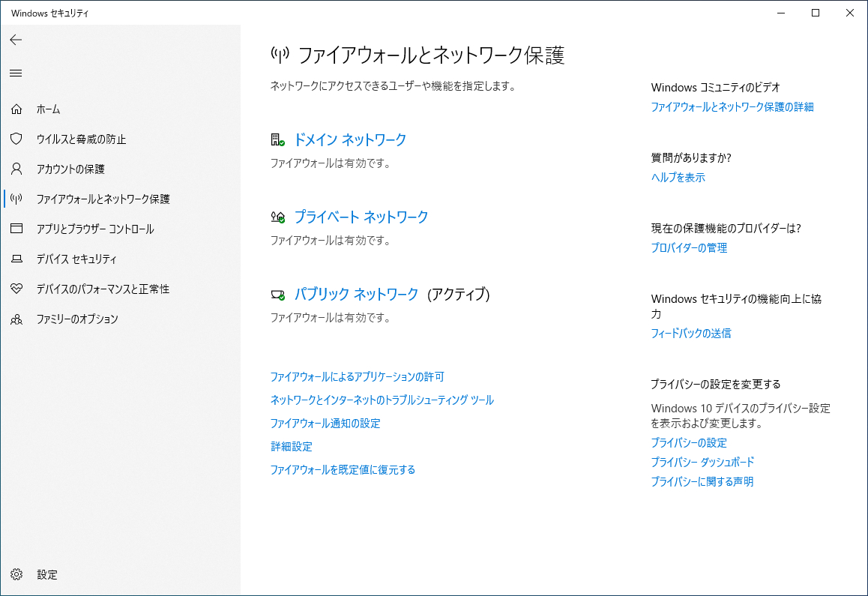
Task: Open ウイルスと脅威の防止 section
Action: (x=82, y=139)
